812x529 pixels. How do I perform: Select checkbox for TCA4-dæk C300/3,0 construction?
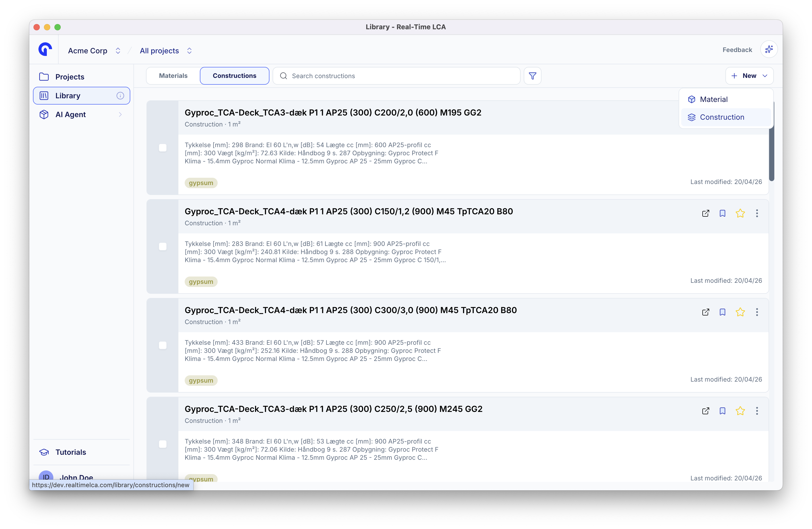coord(163,346)
